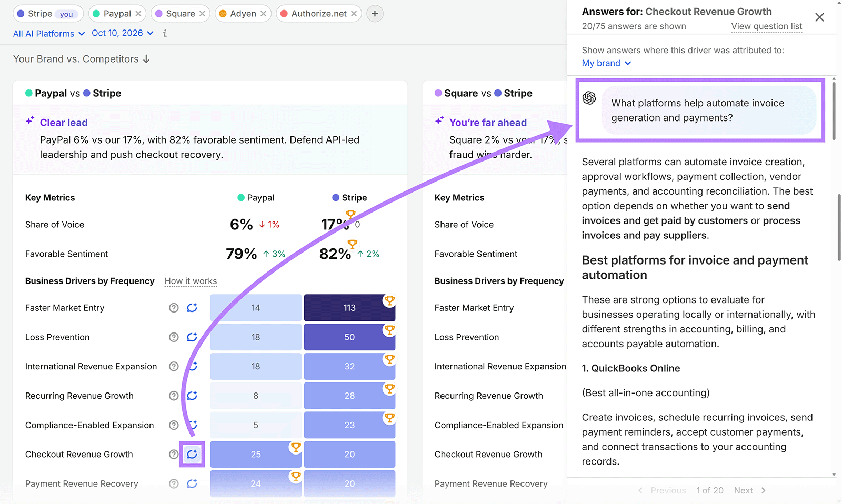
Task: Open answers icon for Recurring Revenue Growth
Action: point(192,396)
